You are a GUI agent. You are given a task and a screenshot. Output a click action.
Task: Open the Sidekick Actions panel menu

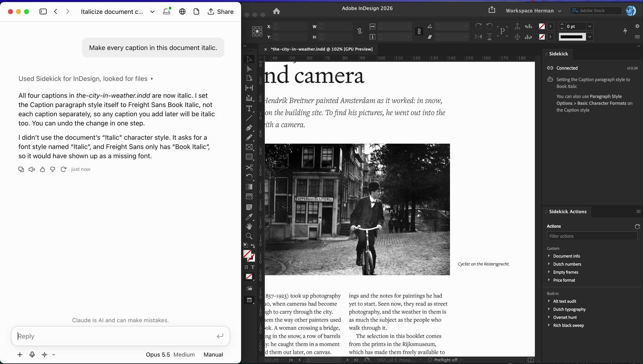click(638, 212)
